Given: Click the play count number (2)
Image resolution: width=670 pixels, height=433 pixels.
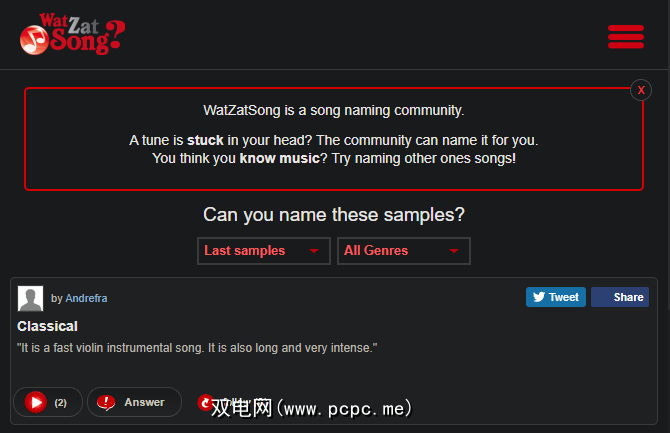Looking at the screenshot, I should (60, 403).
